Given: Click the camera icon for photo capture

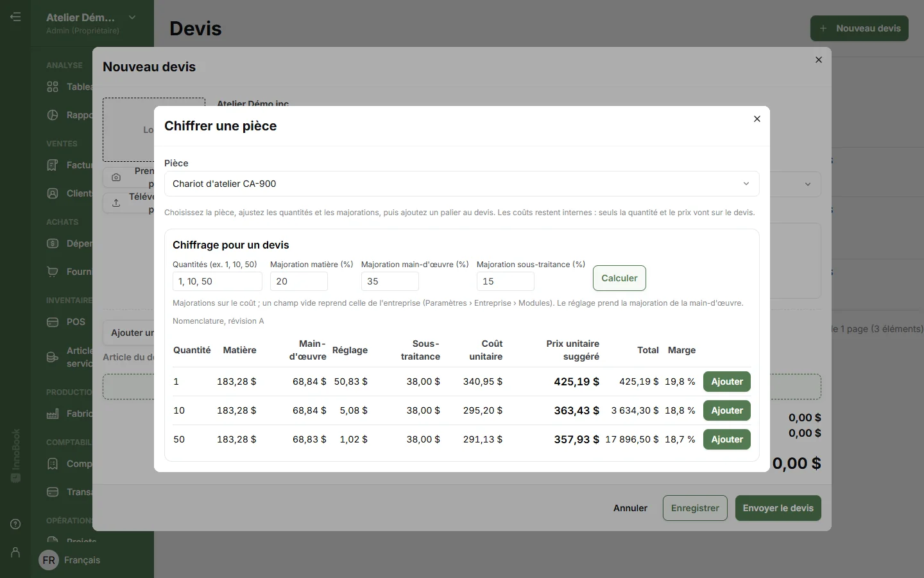Looking at the screenshot, I should click(x=116, y=177).
